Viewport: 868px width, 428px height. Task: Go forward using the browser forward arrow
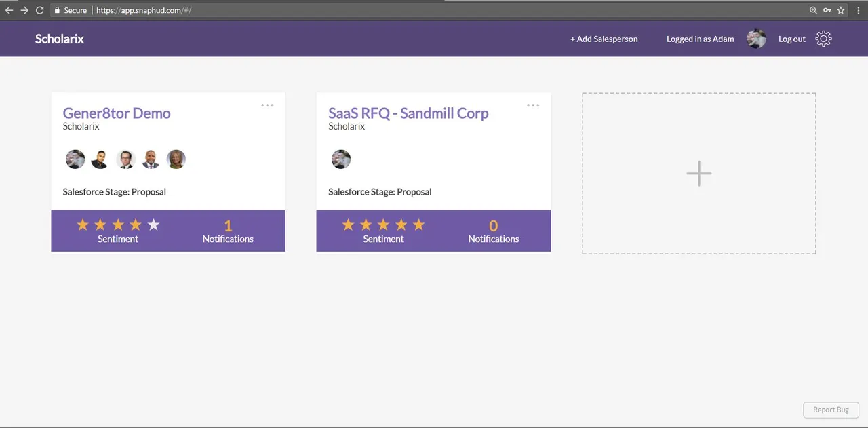[24, 10]
